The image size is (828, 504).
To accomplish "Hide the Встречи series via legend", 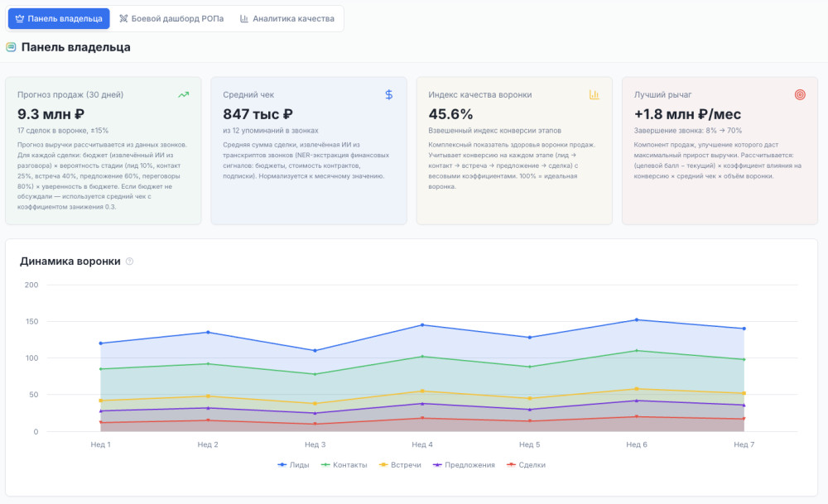I will pyautogui.click(x=400, y=465).
